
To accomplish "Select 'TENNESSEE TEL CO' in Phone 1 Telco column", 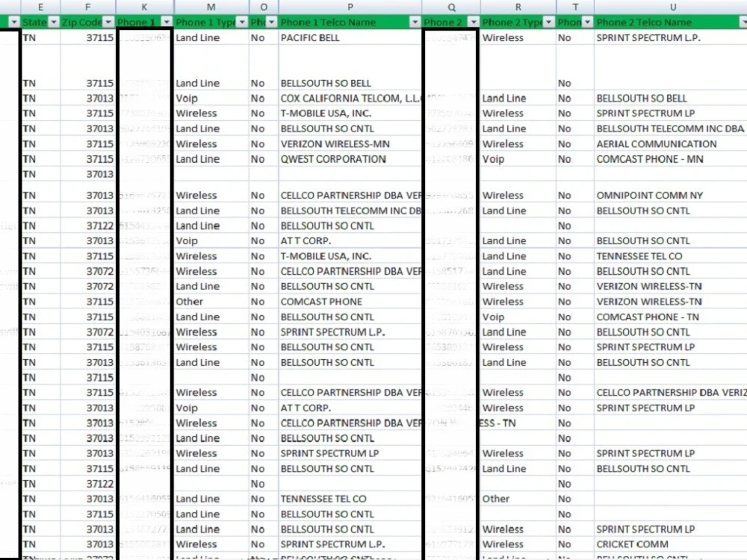I will (350, 499).
